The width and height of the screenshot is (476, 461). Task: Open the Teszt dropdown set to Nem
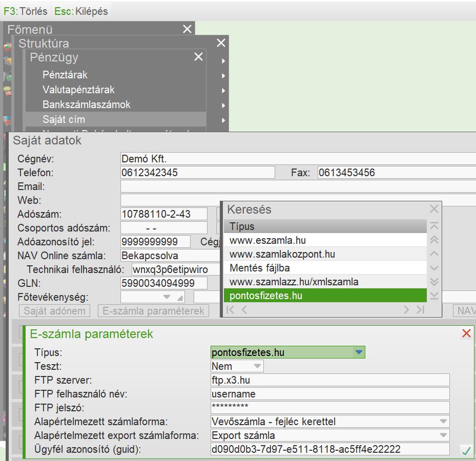(x=257, y=366)
